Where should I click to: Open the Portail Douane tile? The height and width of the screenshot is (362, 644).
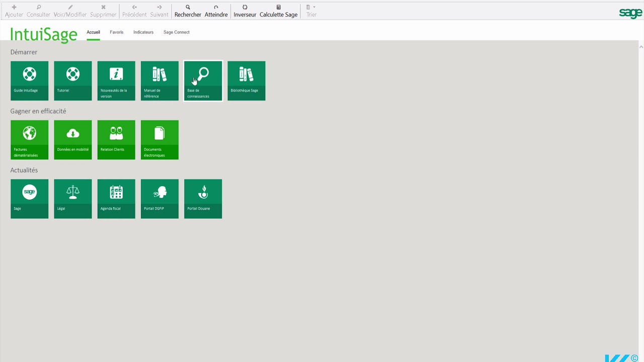pos(203,199)
